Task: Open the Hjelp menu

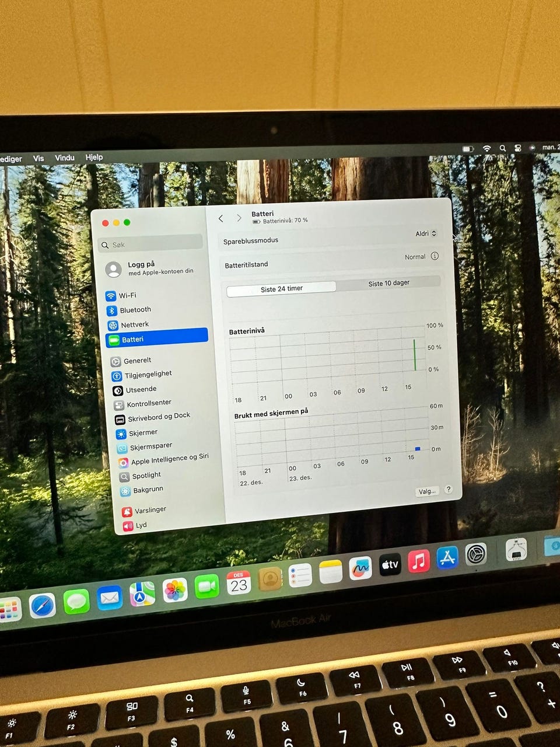Action: (94, 157)
